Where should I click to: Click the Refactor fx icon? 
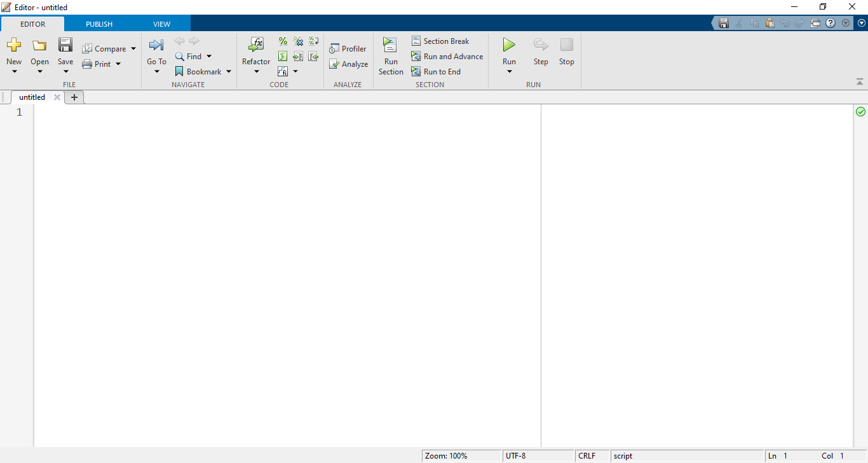pos(256,45)
